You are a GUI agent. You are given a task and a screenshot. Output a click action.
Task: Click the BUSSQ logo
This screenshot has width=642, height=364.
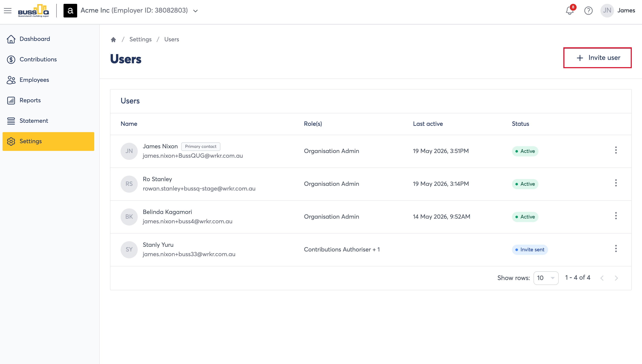[33, 10]
